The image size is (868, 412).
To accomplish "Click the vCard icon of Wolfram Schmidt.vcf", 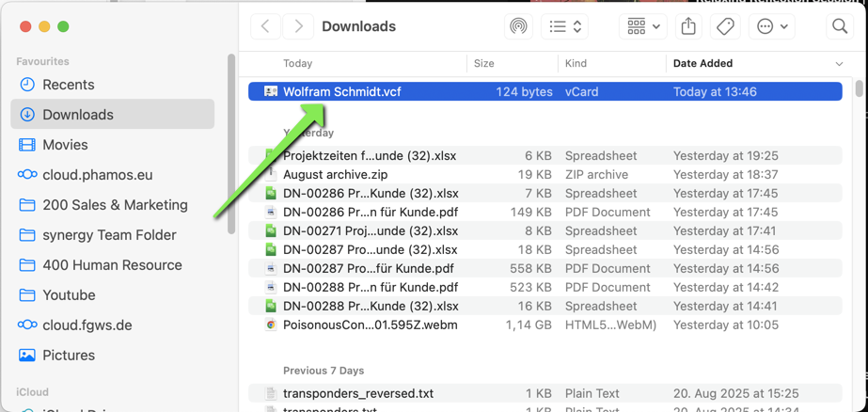I will (x=271, y=91).
